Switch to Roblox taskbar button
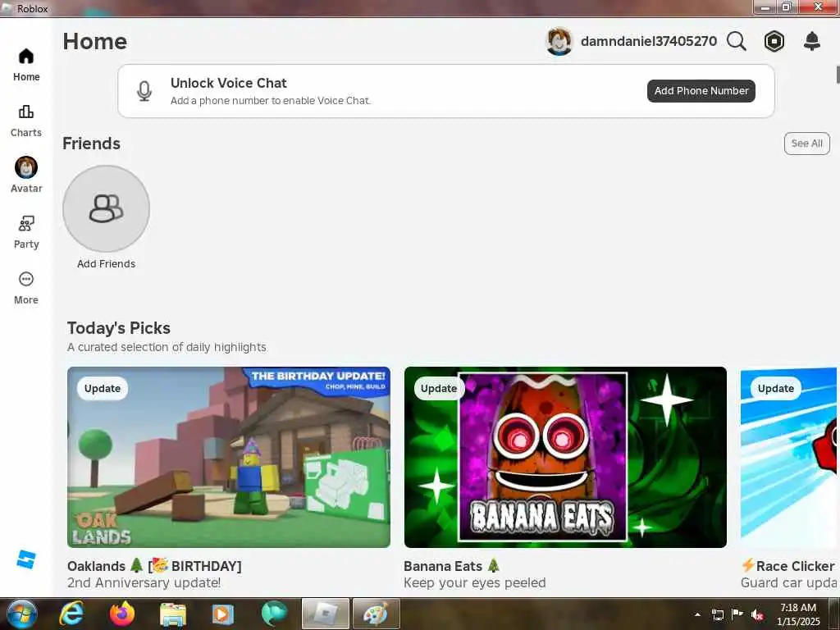The image size is (840, 630). pos(325,614)
